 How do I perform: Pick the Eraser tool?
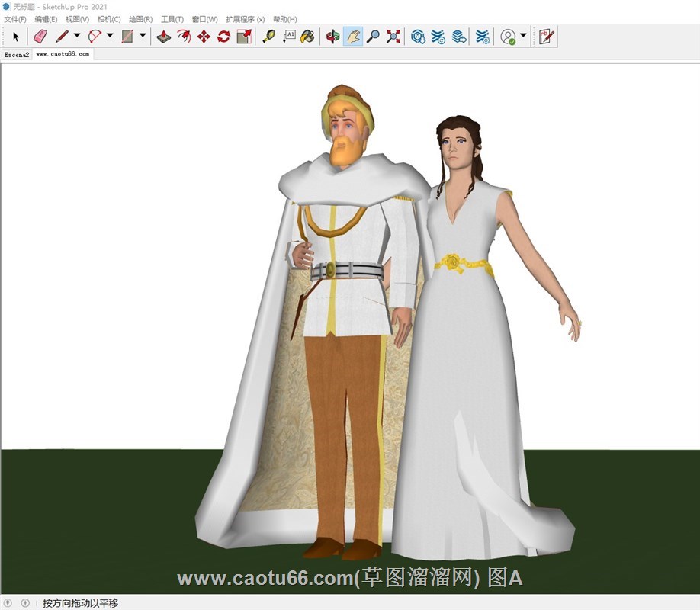click(40, 36)
